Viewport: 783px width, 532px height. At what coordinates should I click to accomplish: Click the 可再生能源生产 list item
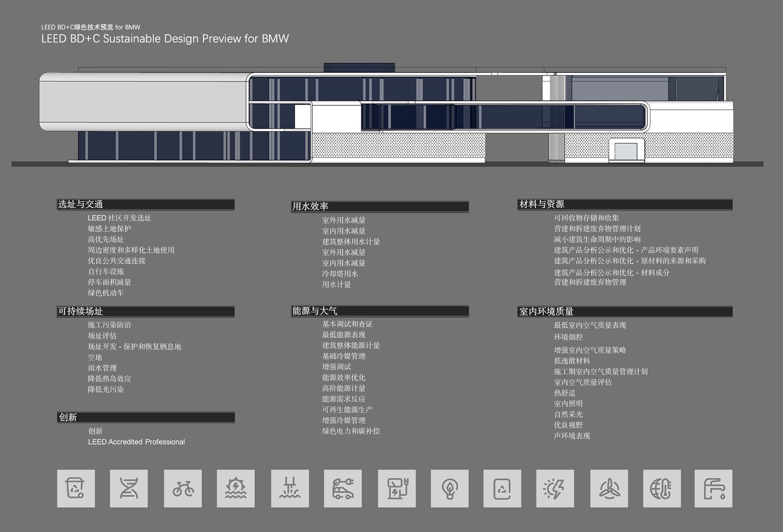point(347,410)
